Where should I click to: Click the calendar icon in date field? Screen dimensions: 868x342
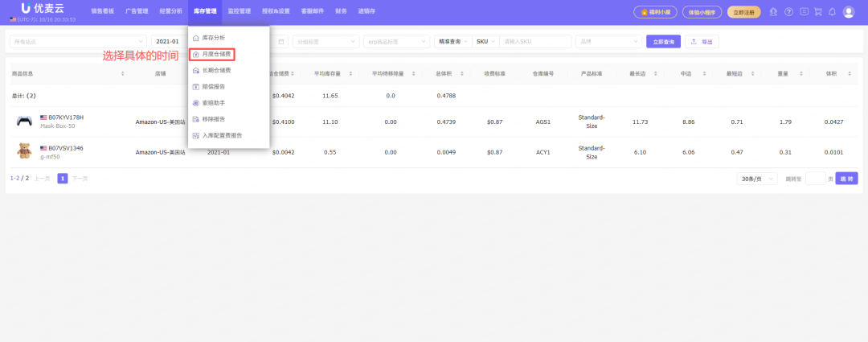click(281, 41)
